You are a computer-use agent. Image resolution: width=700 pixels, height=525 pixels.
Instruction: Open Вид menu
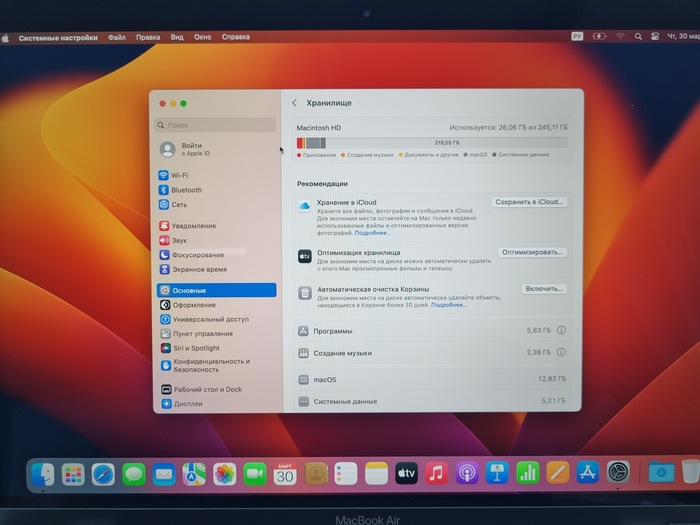click(x=177, y=37)
